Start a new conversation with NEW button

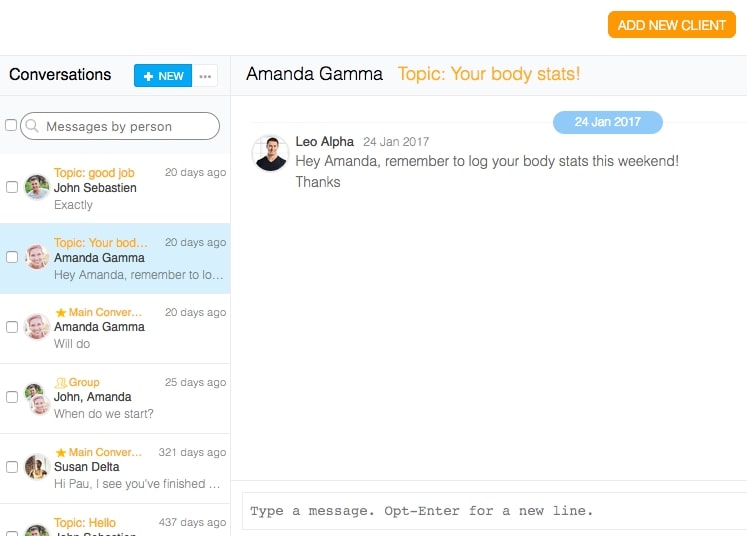(163, 76)
